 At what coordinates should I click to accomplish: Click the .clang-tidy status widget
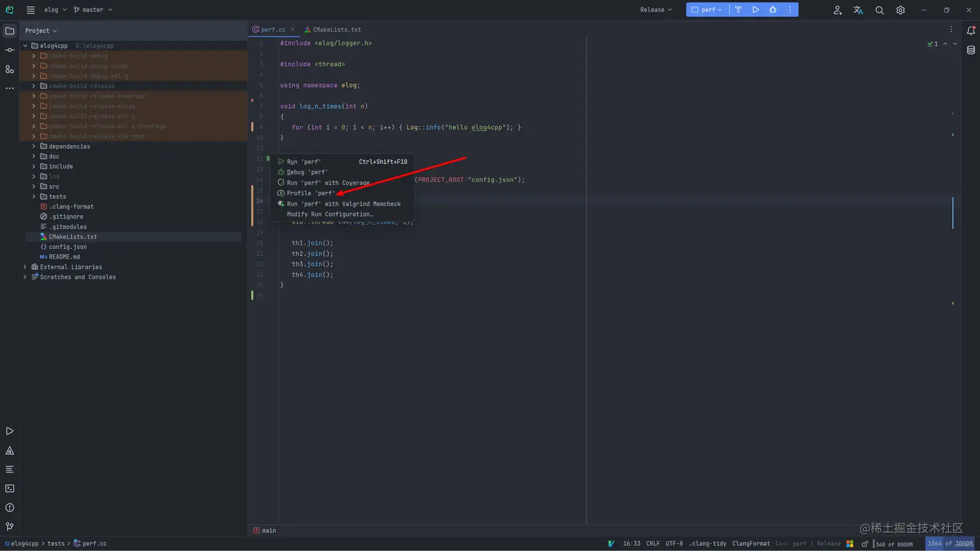[x=707, y=544]
